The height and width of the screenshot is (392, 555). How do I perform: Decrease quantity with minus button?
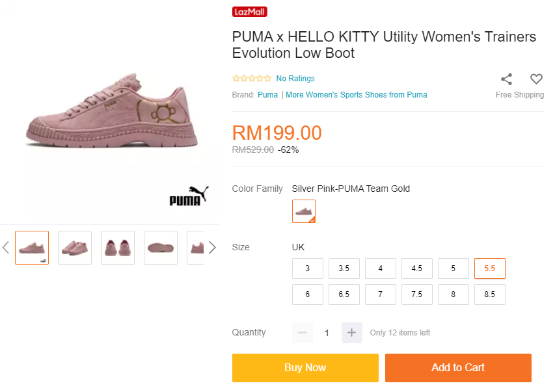[x=302, y=333]
